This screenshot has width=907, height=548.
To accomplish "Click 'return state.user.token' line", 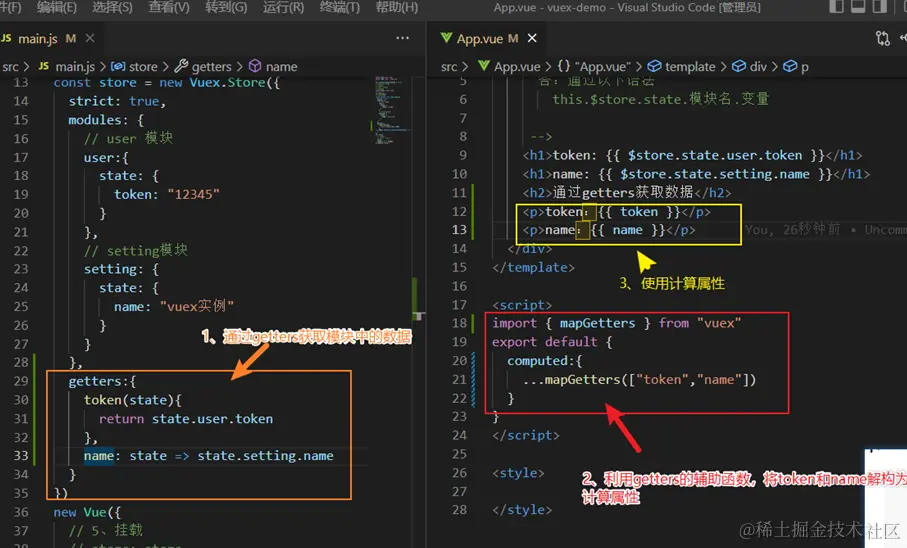I will [x=186, y=418].
